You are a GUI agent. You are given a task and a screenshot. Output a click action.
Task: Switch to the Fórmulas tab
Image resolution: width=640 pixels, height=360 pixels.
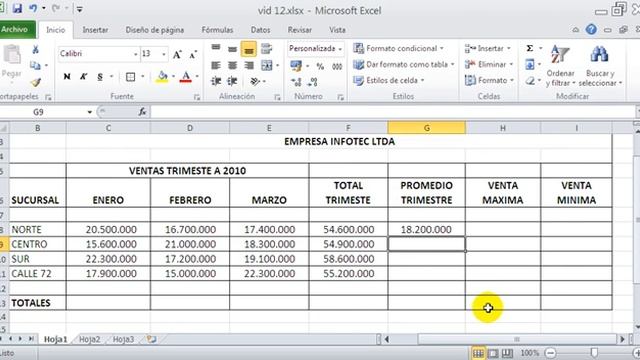point(217,30)
